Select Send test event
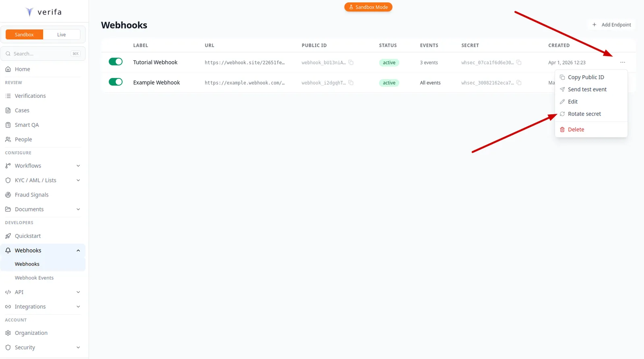Viewport: 644px width, 359px height. (x=591, y=89)
